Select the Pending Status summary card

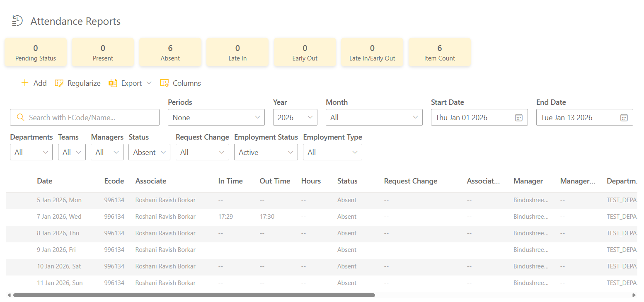(36, 52)
